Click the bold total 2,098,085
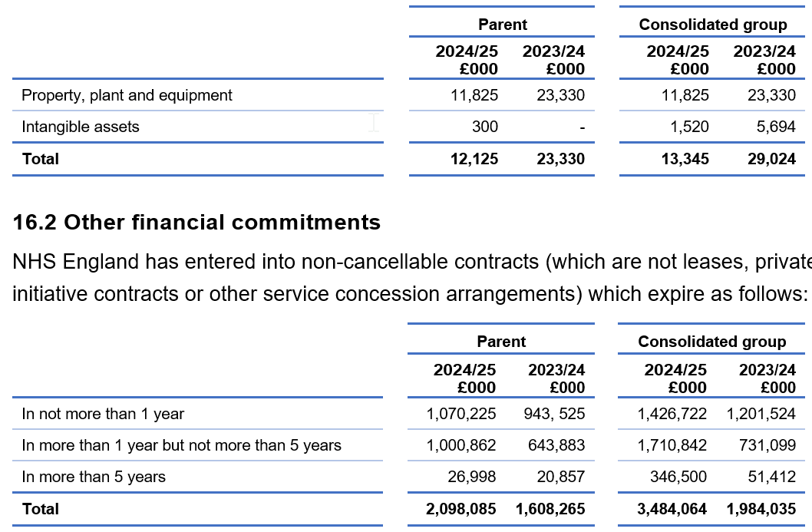The width and height of the screenshot is (812, 532). [x=460, y=508]
